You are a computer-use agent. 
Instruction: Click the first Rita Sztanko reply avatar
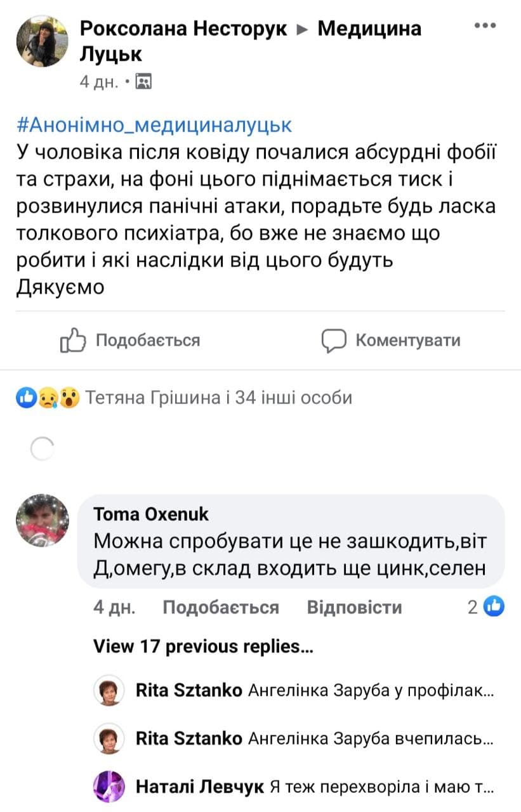coord(108,690)
